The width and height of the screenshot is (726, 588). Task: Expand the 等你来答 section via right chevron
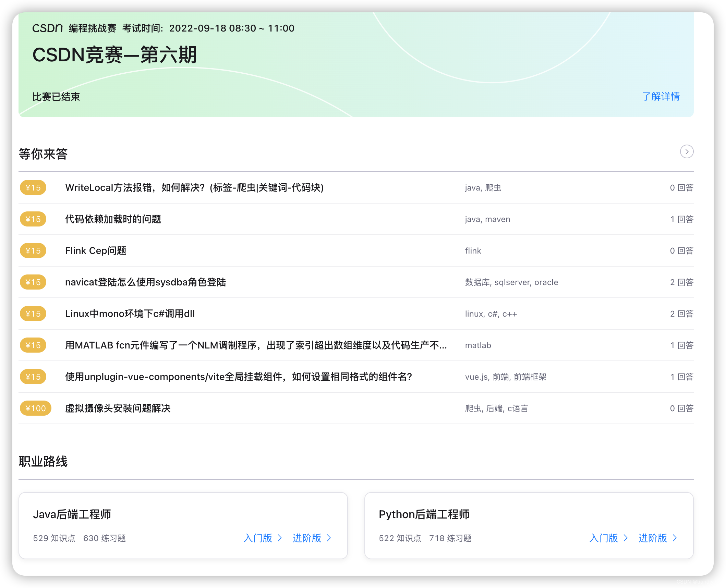click(686, 151)
